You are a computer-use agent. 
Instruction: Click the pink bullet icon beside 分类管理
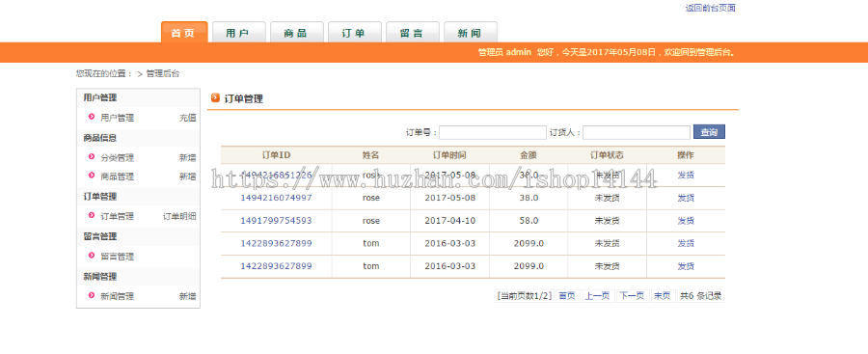point(92,157)
